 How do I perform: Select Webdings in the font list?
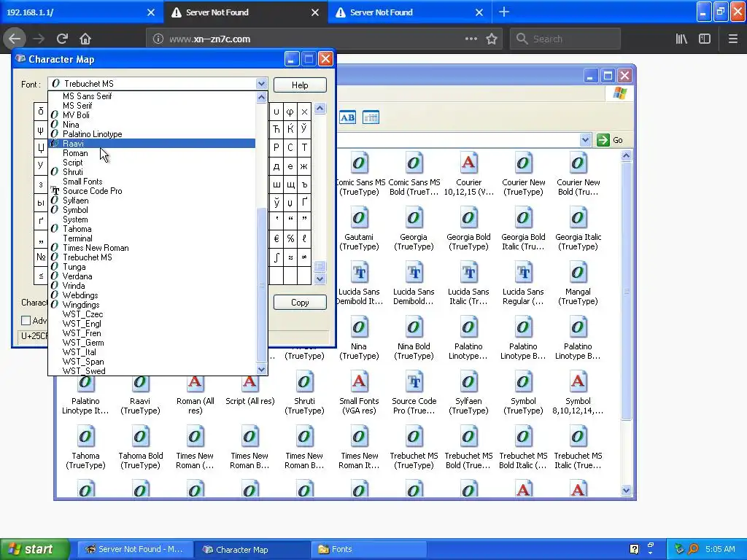(152, 295)
